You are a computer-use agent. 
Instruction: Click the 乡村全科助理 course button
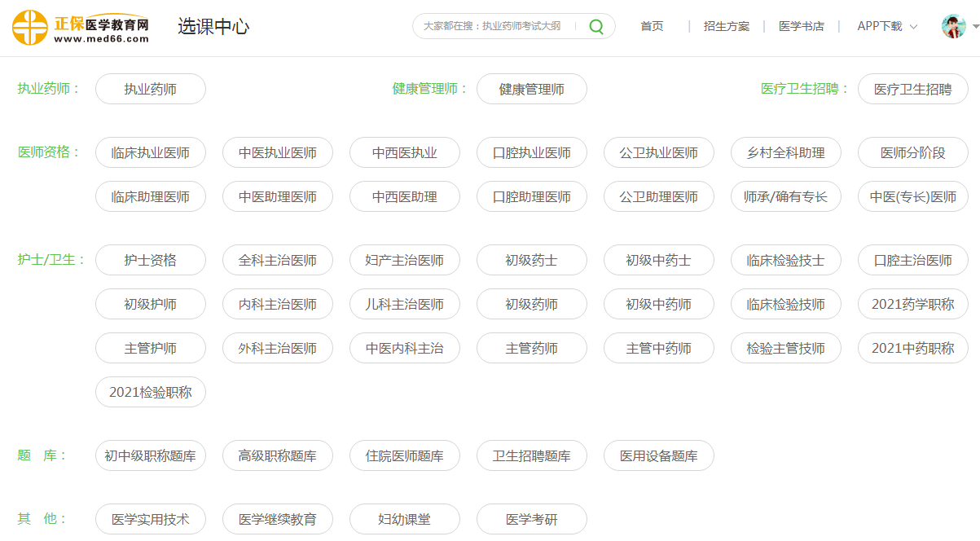click(785, 152)
